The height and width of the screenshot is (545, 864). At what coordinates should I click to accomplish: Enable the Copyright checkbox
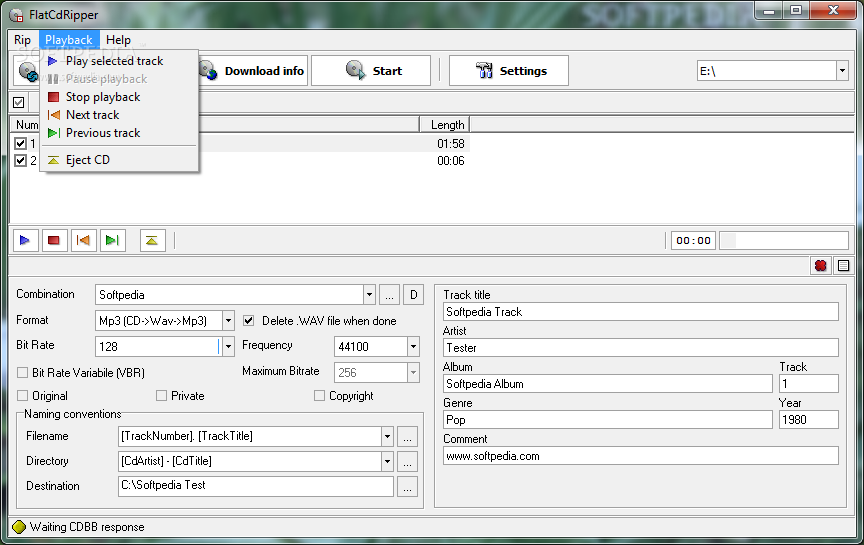tap(319, 396)
